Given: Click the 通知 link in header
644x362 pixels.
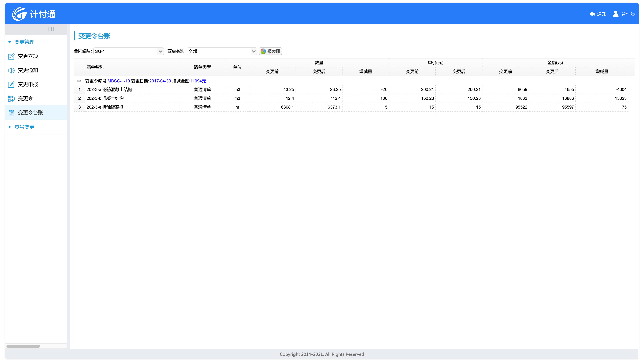Looking at the screenshot, I should pyautogui.click(x=602, y=14).
